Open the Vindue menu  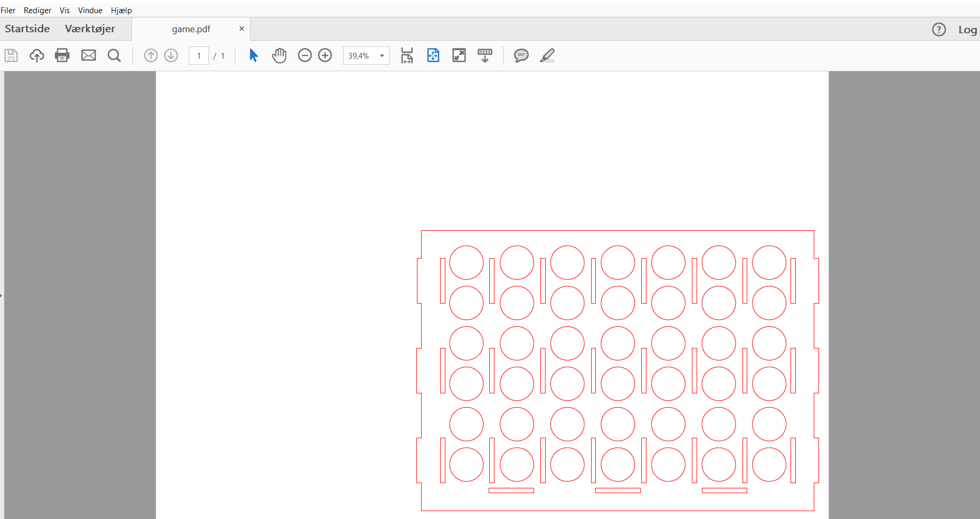[x=90, y=11]
